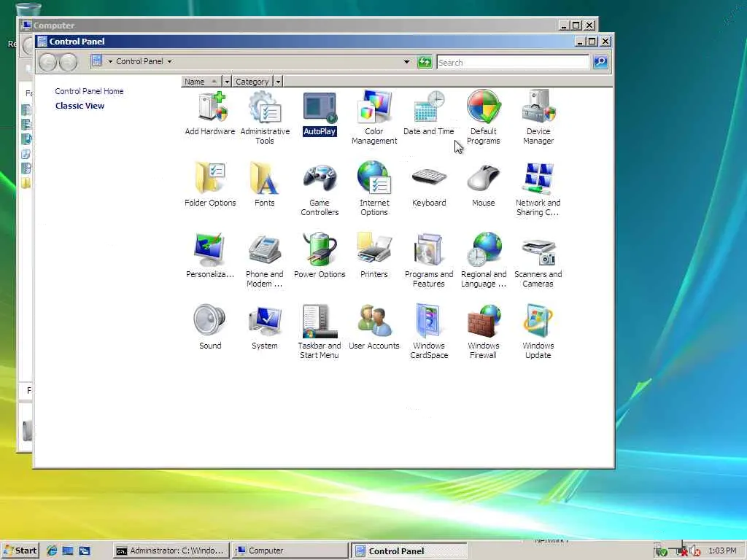Expand the arrow after Control Panel breadcrumb
The image size is (747, 560).
tap(169, 61)
